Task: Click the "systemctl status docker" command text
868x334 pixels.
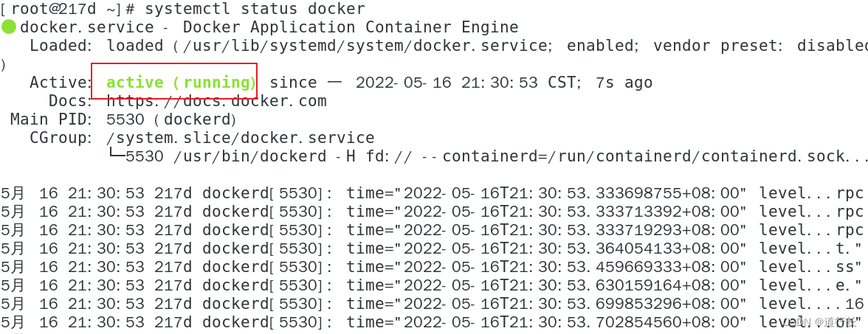Action: tap(255, 9)
